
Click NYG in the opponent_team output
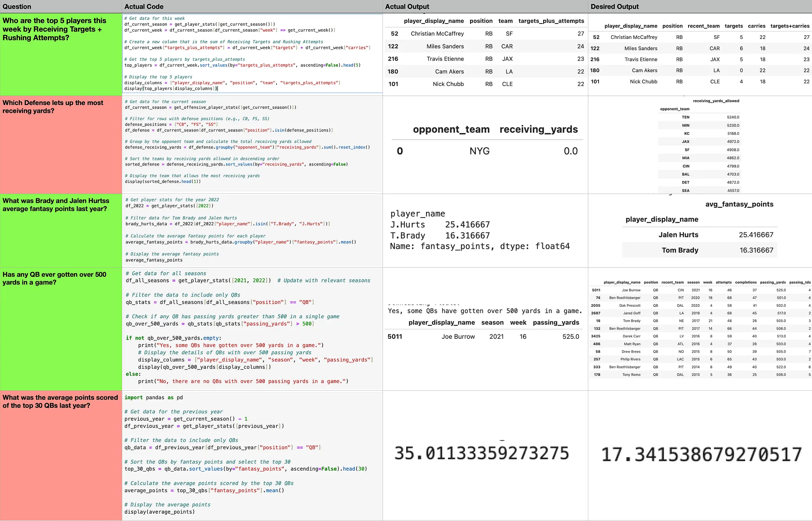click(479, 151)
